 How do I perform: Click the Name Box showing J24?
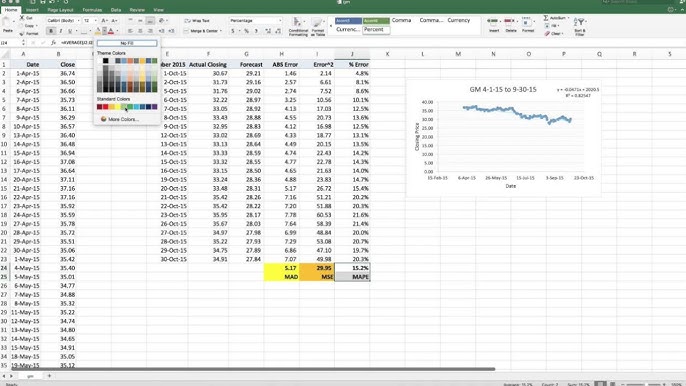(x=10, y=43)
